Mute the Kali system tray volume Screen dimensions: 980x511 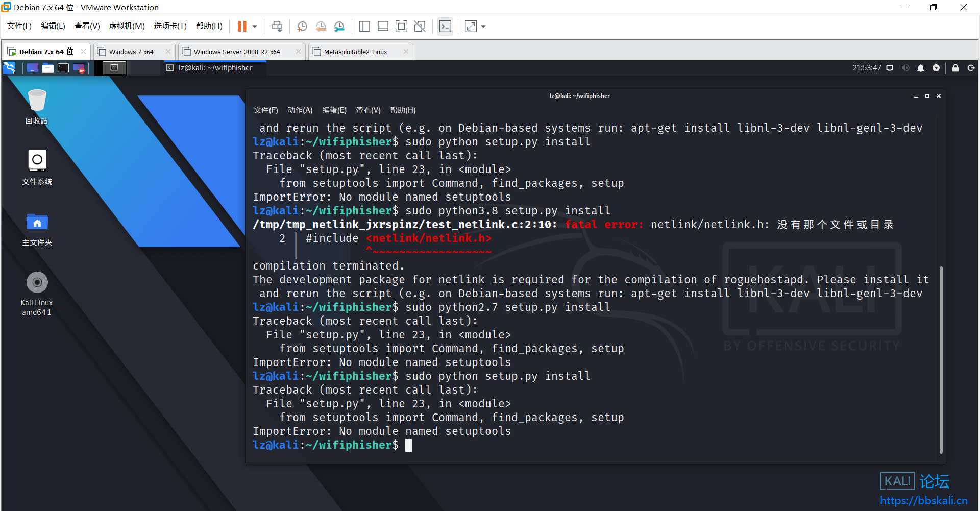pos(904,67)
